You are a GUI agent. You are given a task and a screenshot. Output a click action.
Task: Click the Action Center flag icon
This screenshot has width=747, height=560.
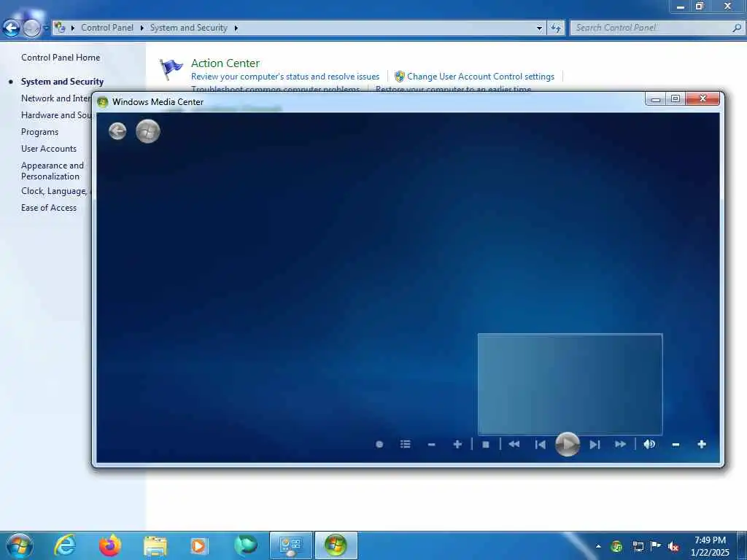(x=171, y=69)
